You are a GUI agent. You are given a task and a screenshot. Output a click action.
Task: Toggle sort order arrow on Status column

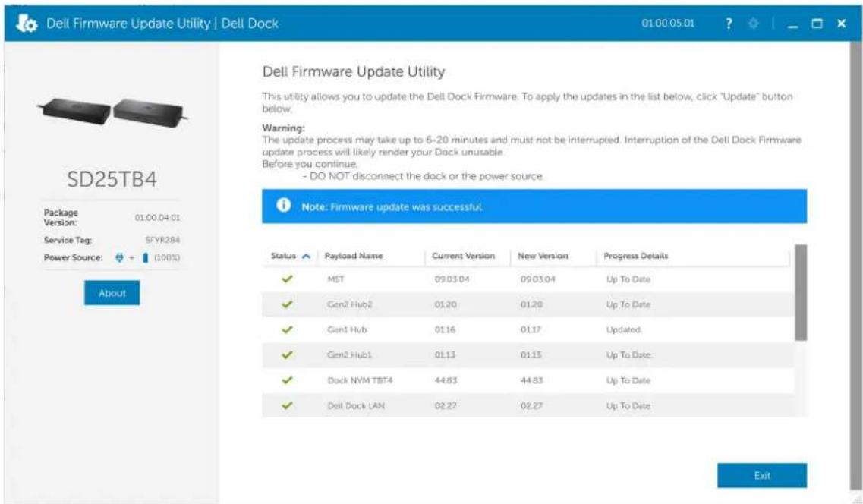click(307, 256)
